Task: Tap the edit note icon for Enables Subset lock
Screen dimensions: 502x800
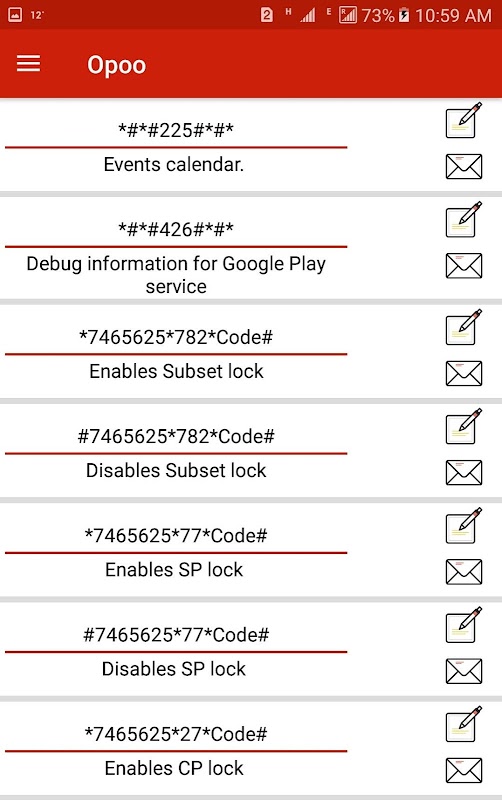Action: click(464, 327)
